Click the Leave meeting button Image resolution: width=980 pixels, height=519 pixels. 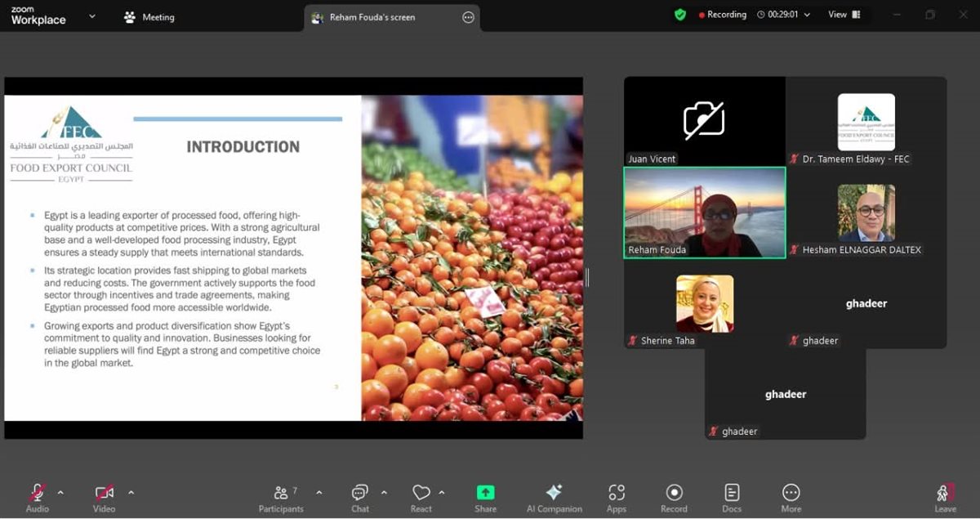pyautogui.click(x=945, y=497)
